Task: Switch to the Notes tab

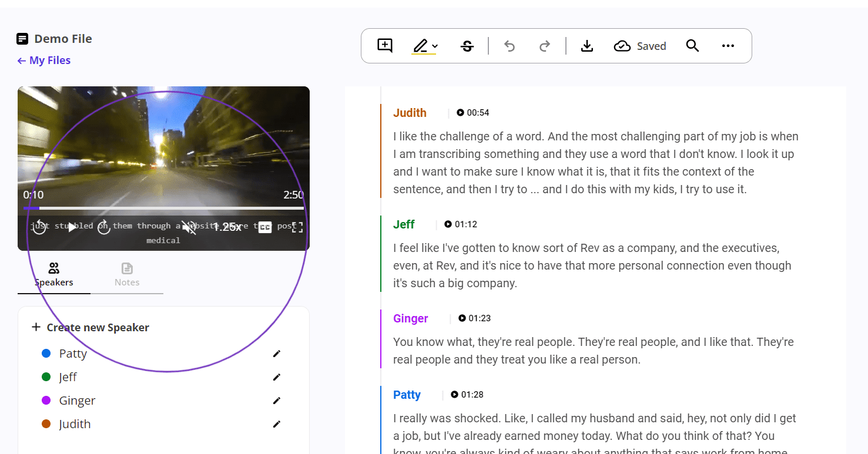Action: [127, 274]
